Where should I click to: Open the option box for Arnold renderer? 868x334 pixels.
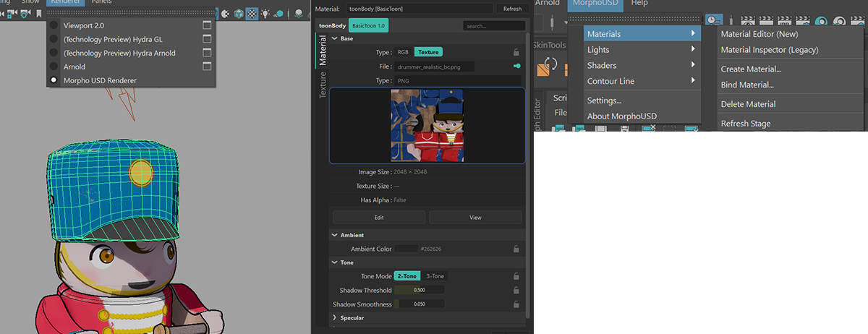(207, 67)
